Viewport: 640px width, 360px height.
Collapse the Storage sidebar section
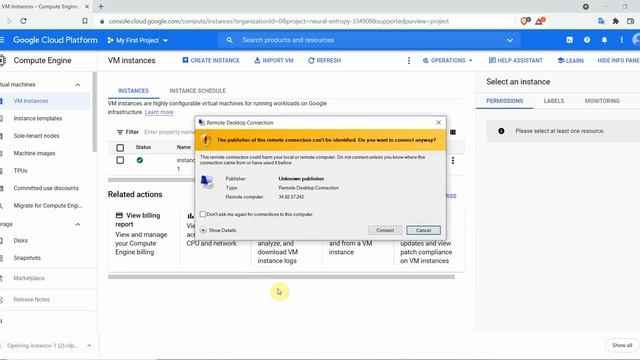point(78,224)
